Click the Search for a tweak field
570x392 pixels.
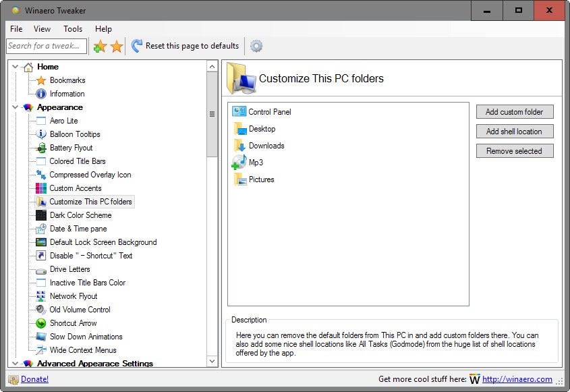pyautogui.click(x=46, y=46)
